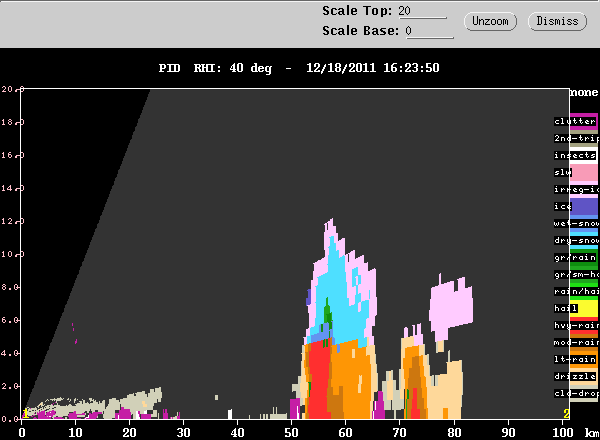The image size is (600, 440).
Task: Click the Dismiss button
Action: (557, 21)
